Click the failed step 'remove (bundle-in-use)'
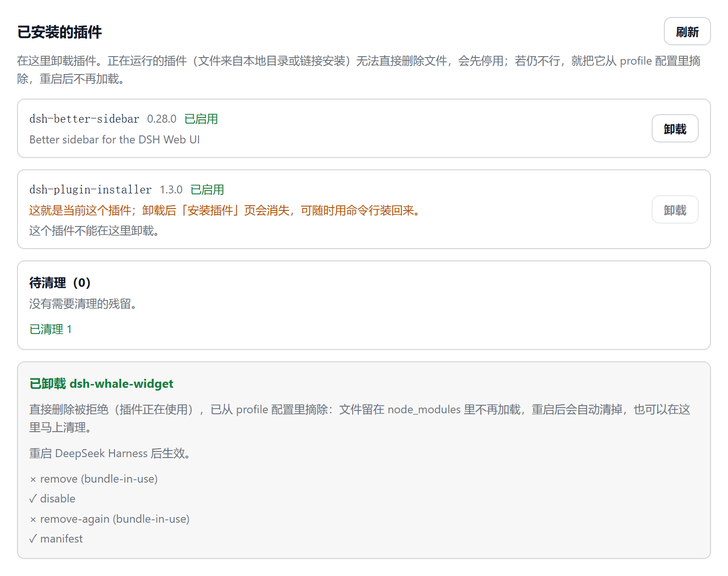Viewport: 728px width, 576px height. 93,479
